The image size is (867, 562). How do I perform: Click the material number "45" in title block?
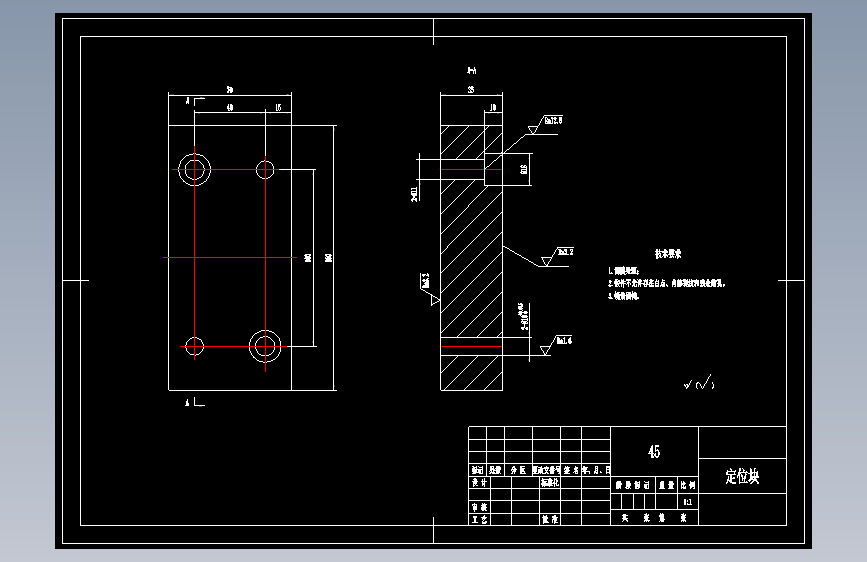(654, 452)
